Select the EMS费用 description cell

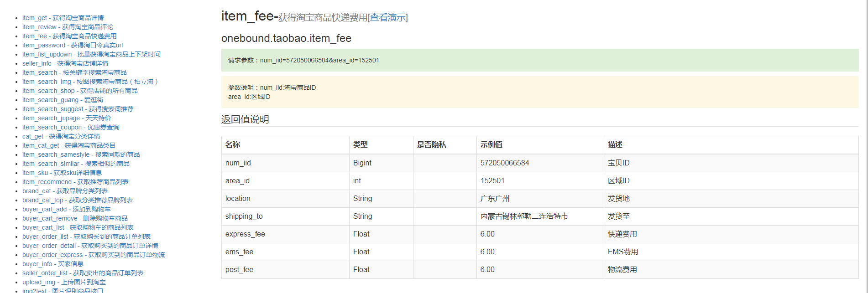point(731,252)
